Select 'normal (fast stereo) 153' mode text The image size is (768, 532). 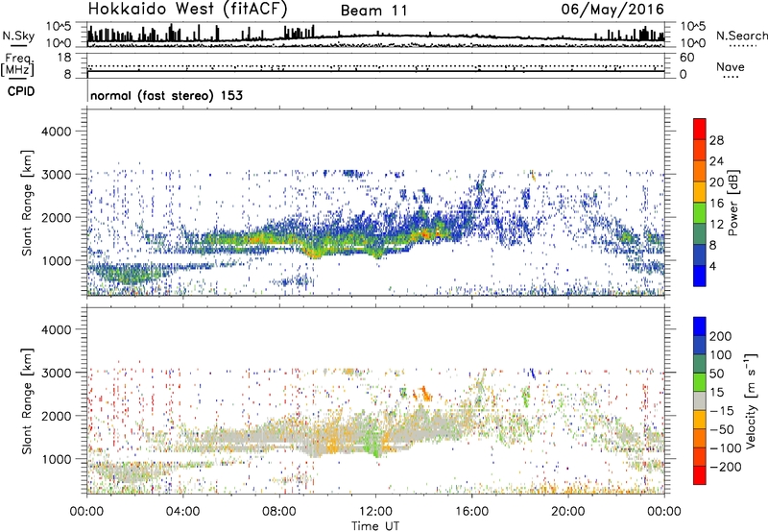point(166,95)
